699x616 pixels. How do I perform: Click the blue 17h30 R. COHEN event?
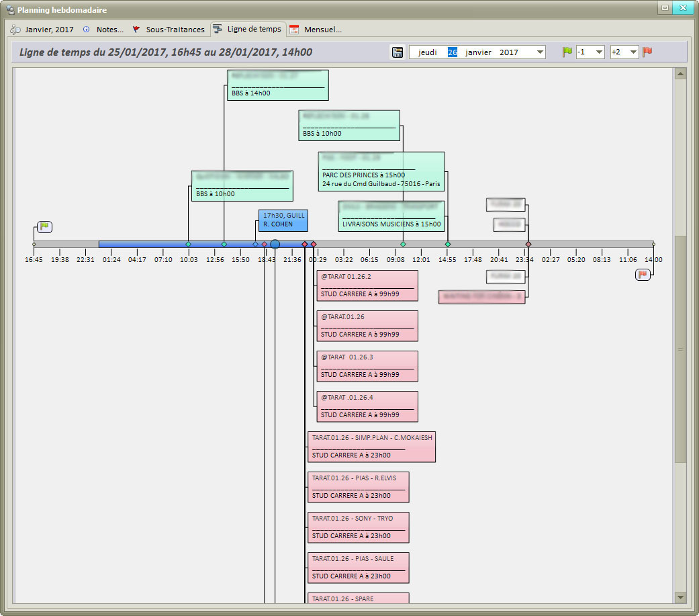(283, 220)
